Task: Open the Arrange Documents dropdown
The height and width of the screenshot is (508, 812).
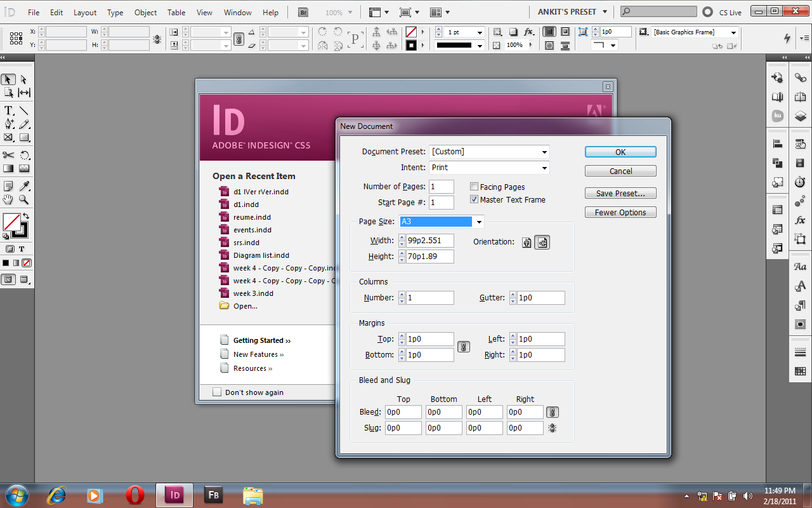Action: point(440,12)
